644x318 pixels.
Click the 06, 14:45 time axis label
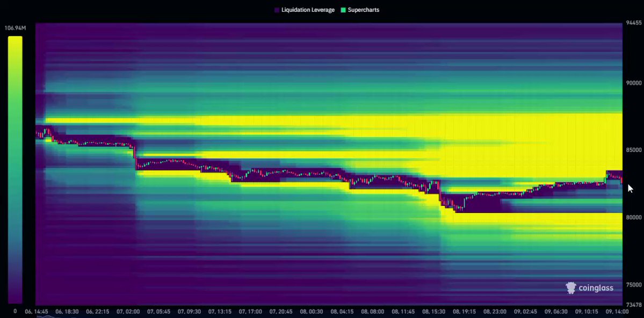click(x=37, y=312)
